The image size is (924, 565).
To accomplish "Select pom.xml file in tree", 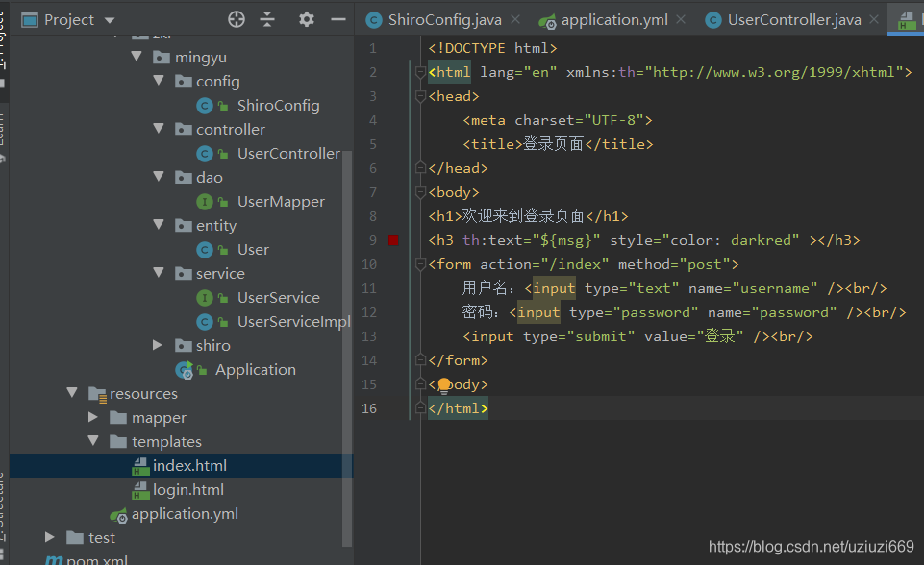I will click(97, 559).
